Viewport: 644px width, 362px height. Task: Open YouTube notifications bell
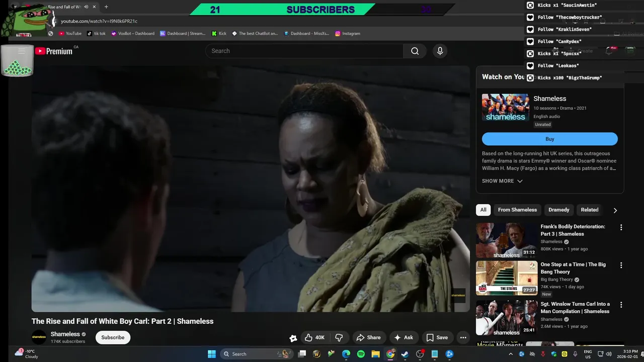pyautogui.click(x=609, y=51)
